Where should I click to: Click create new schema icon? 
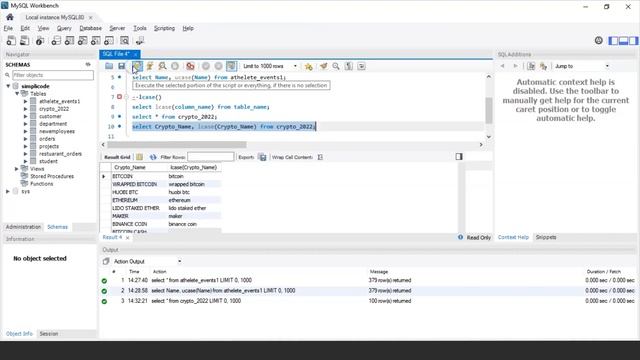pos(56,40)
